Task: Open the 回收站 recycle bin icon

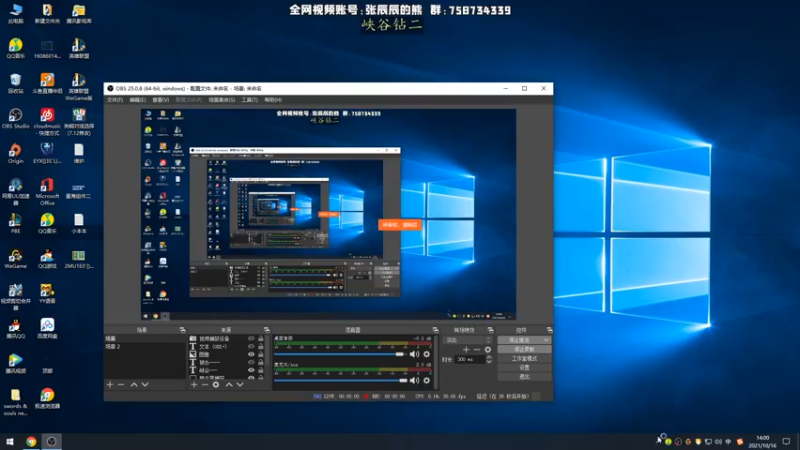Action: (15, 84)
